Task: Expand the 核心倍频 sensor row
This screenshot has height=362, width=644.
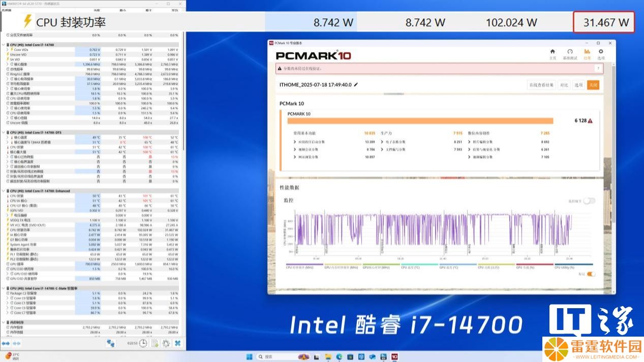Action: tap(7, 118)
